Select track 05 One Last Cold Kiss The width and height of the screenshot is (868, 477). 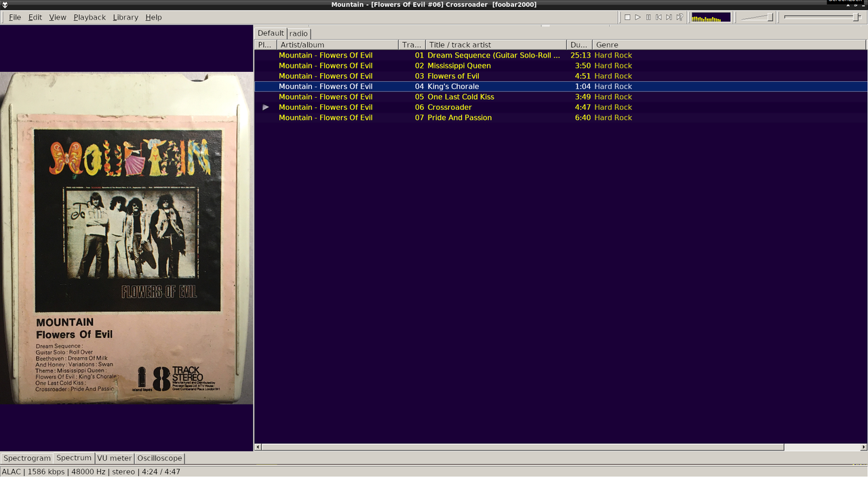pos(561,97)
